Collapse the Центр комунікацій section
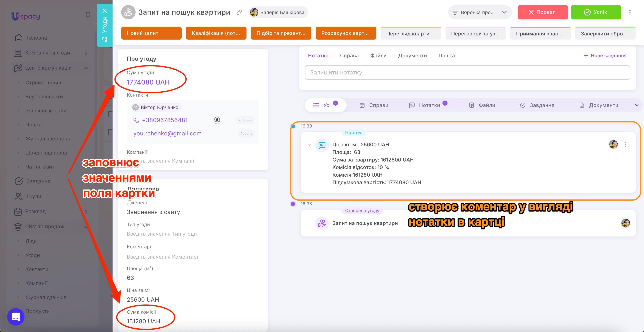 (x=86, y=68)
